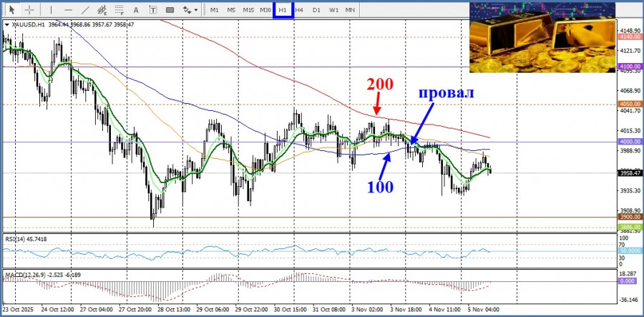Viewport: 644px width, 317px height.
Task: Click the 4000.00 price level label
Action: 629,142
